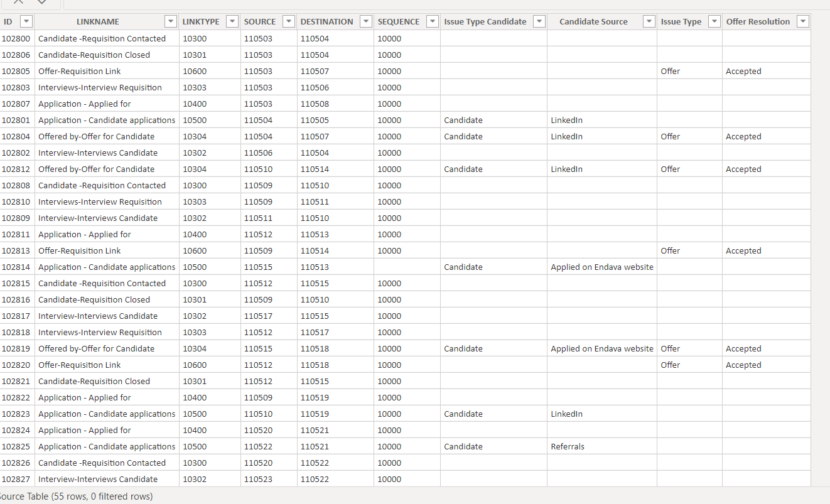This screenshot has width=830, height=504.
Task: Open the ID column filter dropdown
Action: tap(26, 21)
